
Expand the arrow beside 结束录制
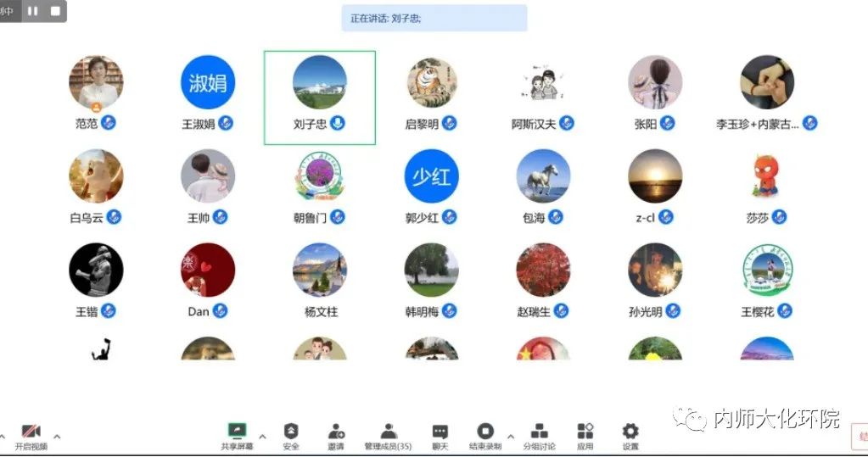[x=510, y=437]
